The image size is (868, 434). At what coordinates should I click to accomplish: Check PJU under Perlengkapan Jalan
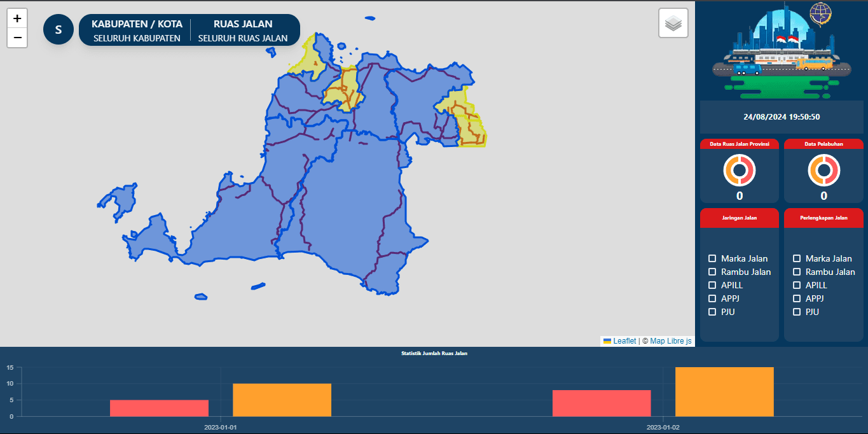[797, 312]
